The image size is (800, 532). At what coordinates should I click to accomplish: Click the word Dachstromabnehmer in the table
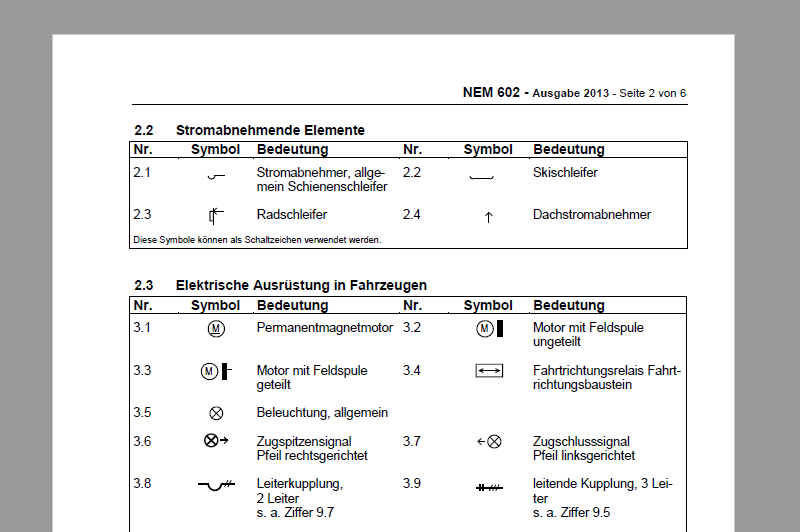tap(592, 215)
